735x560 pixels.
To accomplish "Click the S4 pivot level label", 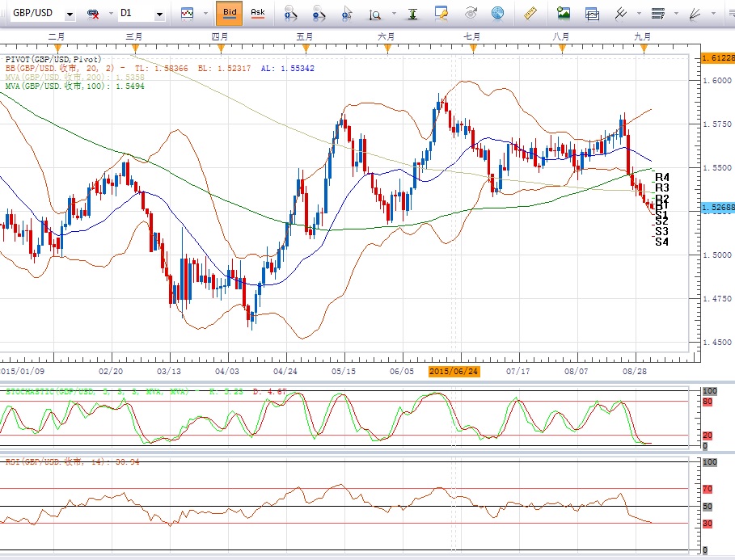I will pyautogui.click(x=662, y=242).
